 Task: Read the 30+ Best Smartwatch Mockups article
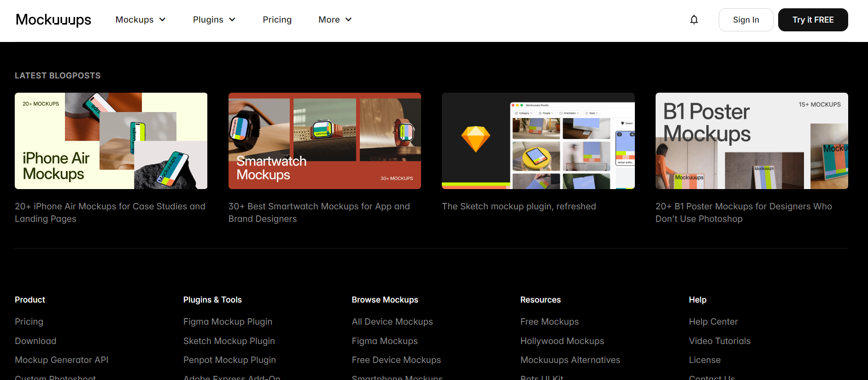pos(319,213)
